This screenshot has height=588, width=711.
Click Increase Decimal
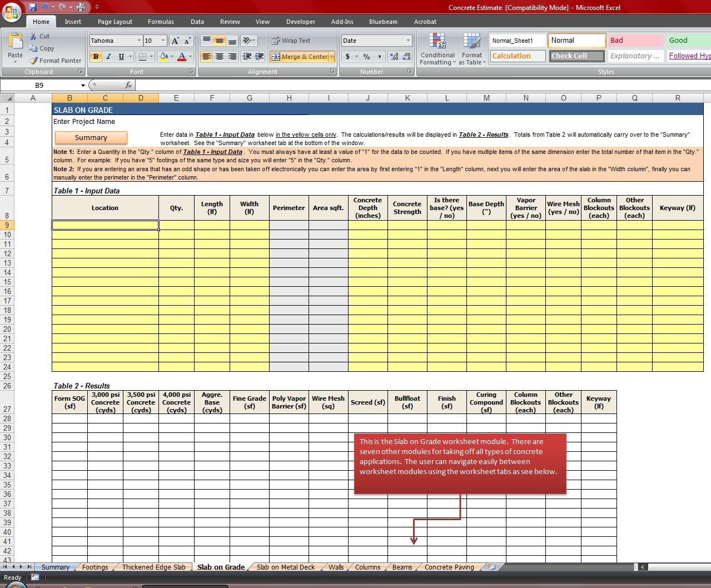pos(392,57)
